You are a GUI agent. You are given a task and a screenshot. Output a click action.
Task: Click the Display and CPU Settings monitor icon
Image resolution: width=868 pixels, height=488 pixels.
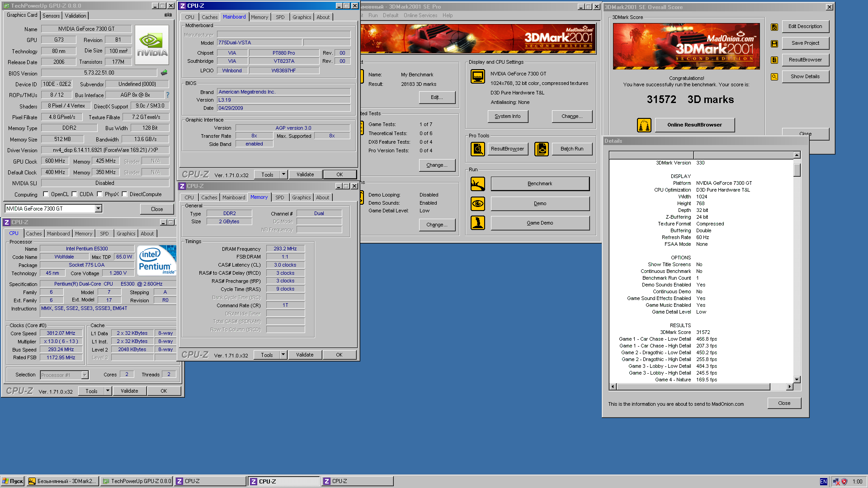[x=478, y=77]
